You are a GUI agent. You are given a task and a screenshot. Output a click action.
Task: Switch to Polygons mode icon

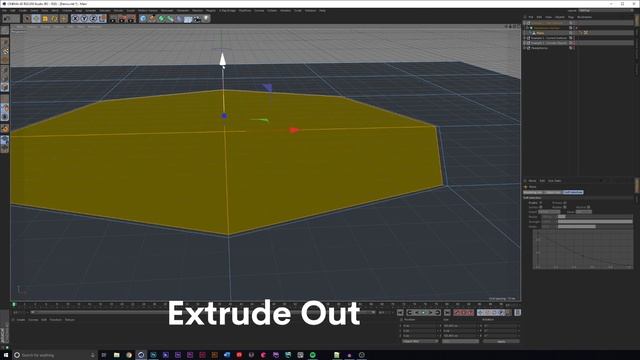pyautogui.click(x=4, y=87)
